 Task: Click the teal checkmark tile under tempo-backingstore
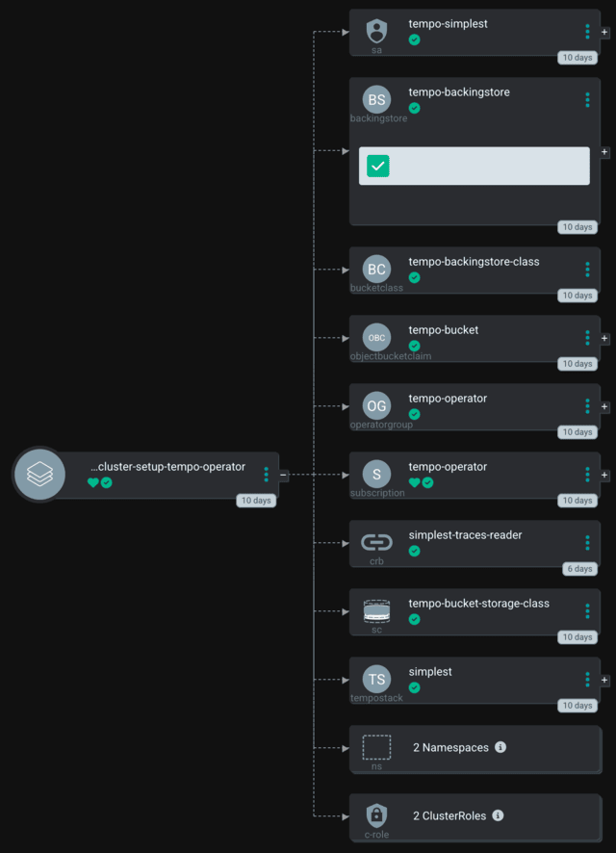pos(376,166)
